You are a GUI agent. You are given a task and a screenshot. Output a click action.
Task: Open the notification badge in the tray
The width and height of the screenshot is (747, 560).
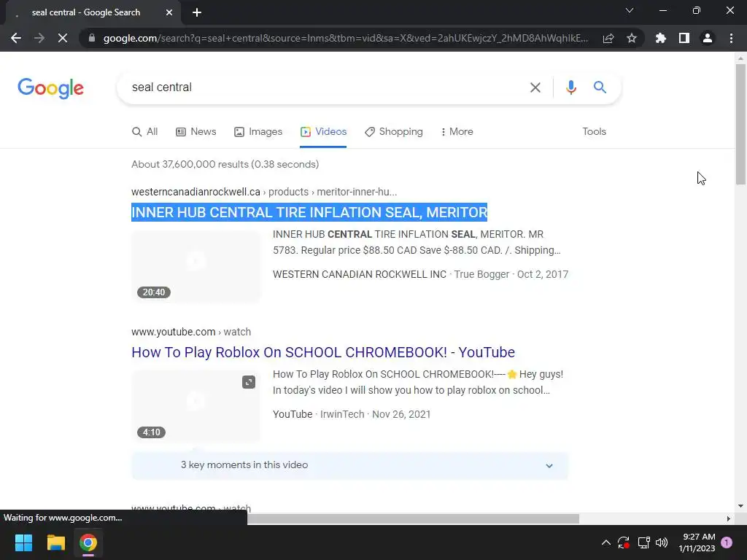[727, 542]
